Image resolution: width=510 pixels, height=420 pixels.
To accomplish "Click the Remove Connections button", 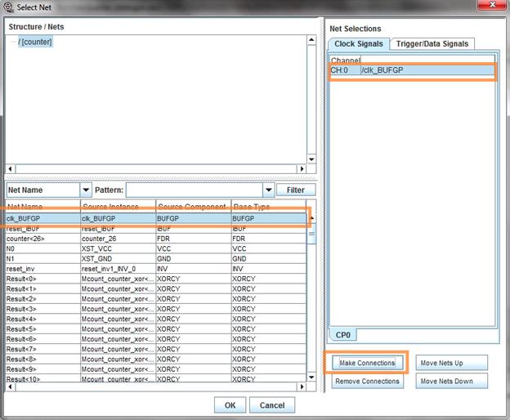I will pyautogui.click(x=367, y=381).
